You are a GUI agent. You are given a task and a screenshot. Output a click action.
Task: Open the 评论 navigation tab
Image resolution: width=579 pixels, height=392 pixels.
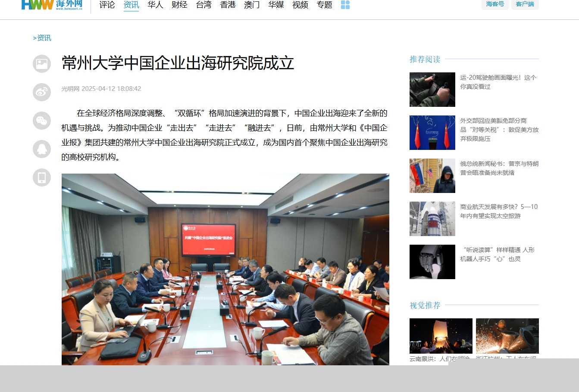click(107, 5)
